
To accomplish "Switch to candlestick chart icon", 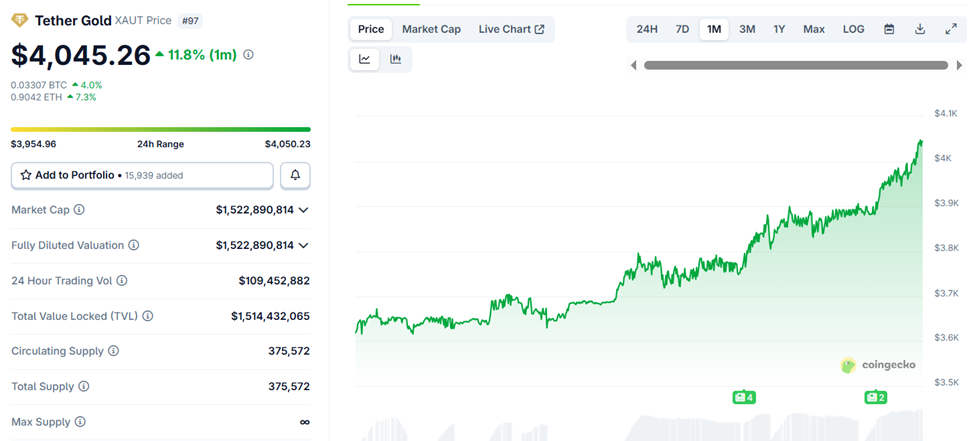I will click(395, 59).
